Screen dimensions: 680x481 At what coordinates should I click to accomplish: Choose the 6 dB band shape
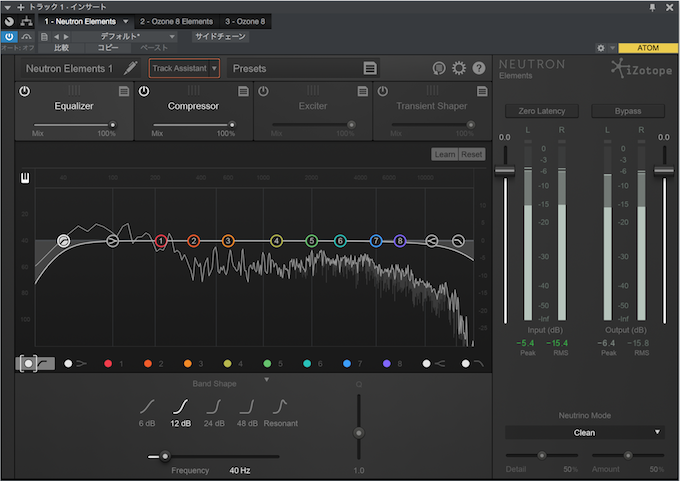(x=147, y=412)
